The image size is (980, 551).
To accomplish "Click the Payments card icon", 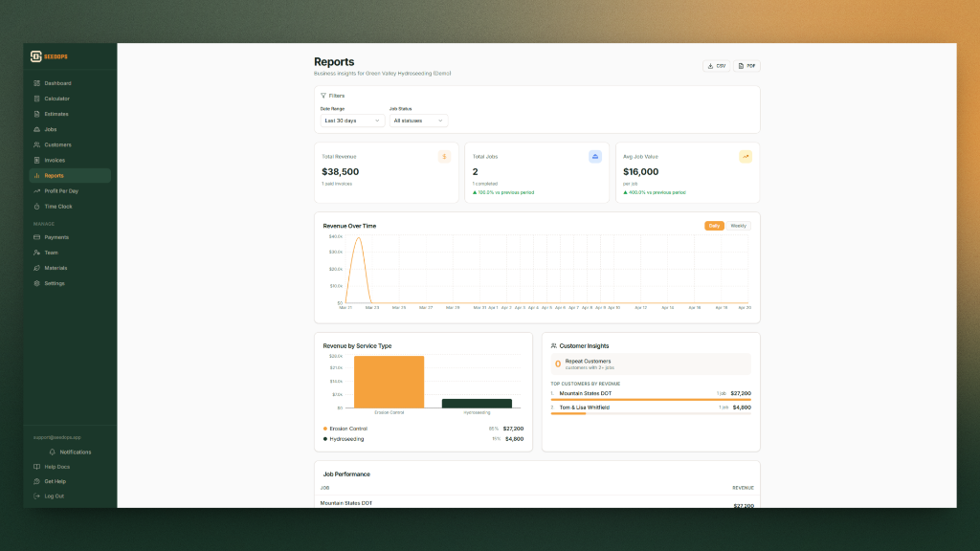I will (37, 237).
